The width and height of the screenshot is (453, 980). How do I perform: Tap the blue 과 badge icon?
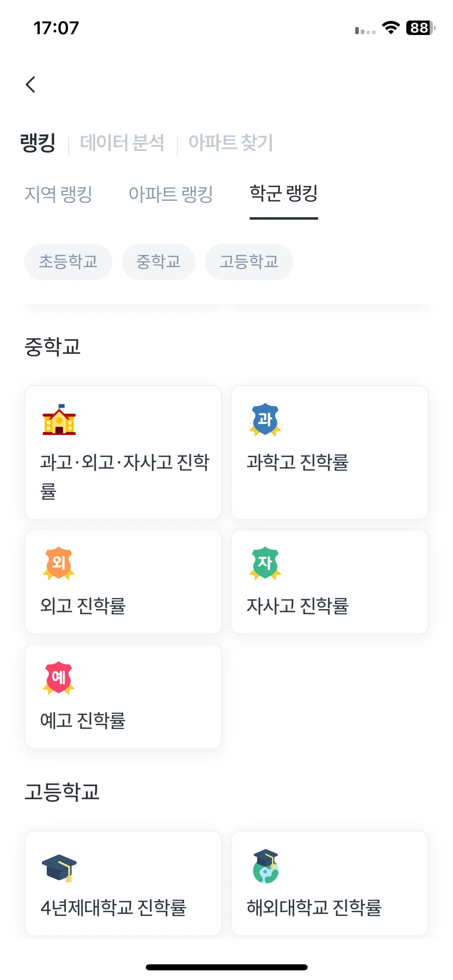click(x=265, y=420)
